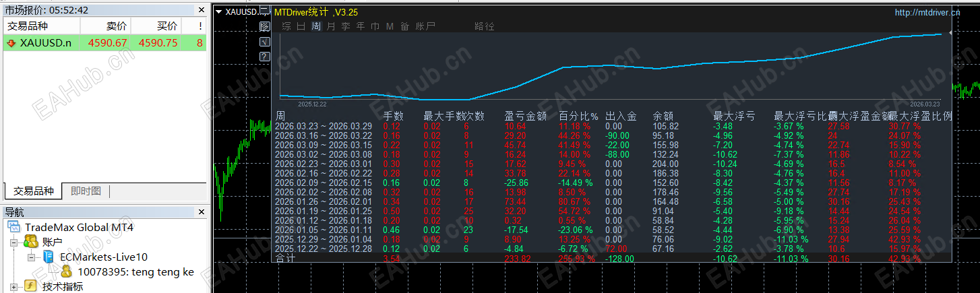
Task: Switch to the 交易品种 tab
Action: coord(33,191)
